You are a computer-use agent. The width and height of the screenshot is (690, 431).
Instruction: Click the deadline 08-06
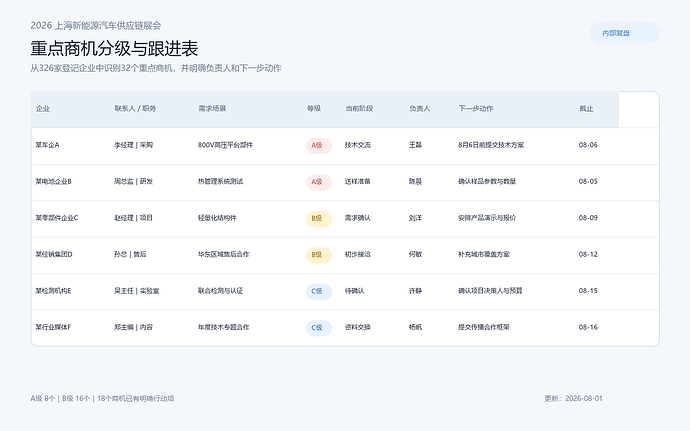588,145
